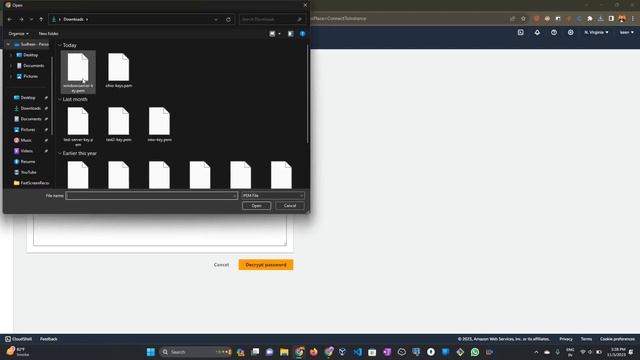The image size is (640, 360).
Task: Open Cookie preferences link
Action: click(617, 339)
